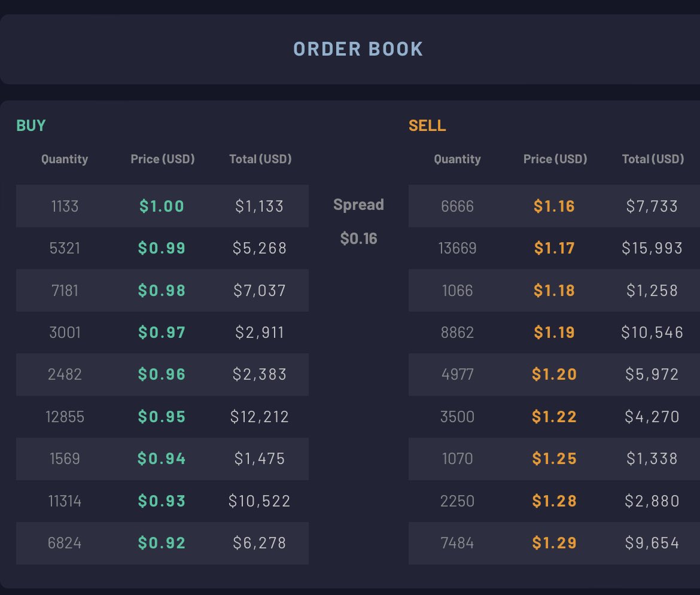700x595 pixels.
Task: Click sell price $1.28
Action: point(554,501)
